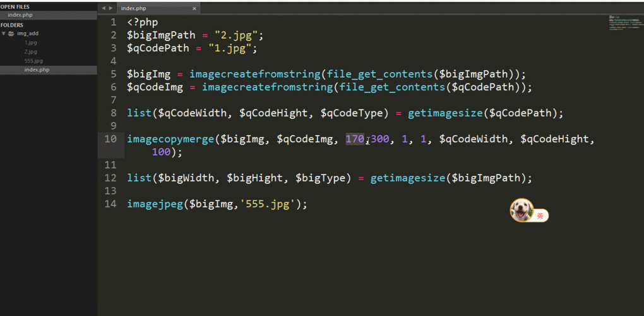644x316 pixels.
Task: Open 1.jpg in the sidebar
Action: pyautogui.click(x=30, y=42)
